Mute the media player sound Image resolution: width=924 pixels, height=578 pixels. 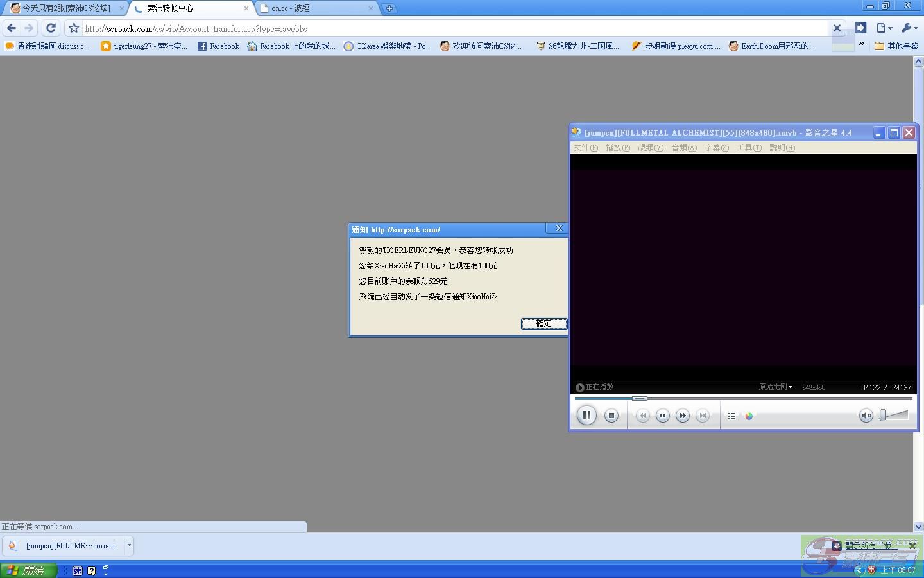click(x=866, y=416)
